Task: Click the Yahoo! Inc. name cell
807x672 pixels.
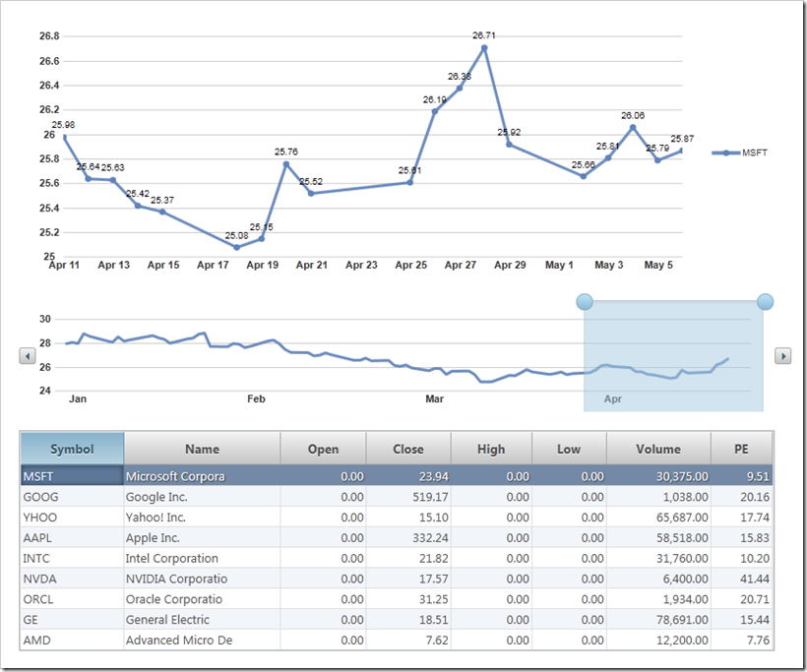Action: (203, 518)
